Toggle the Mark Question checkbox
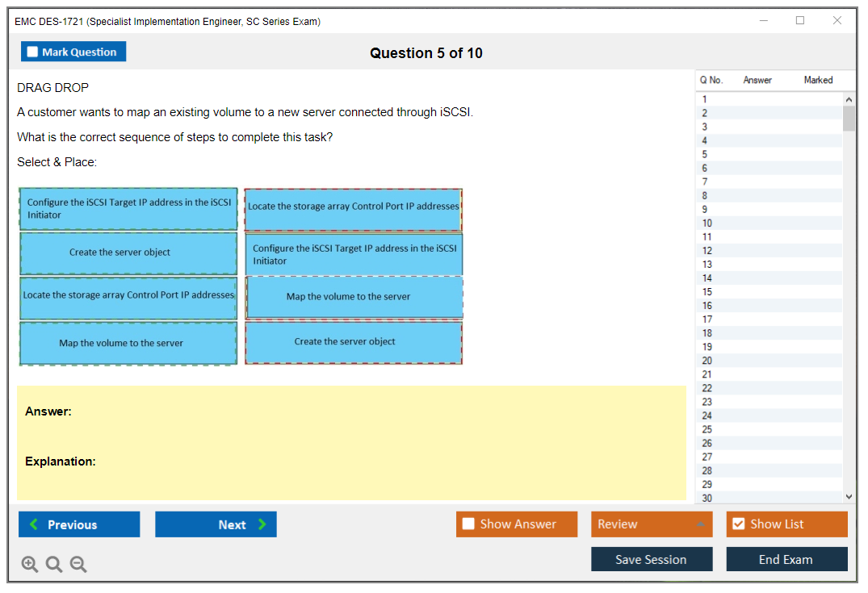868x593 pixels. tap(33, 52)
